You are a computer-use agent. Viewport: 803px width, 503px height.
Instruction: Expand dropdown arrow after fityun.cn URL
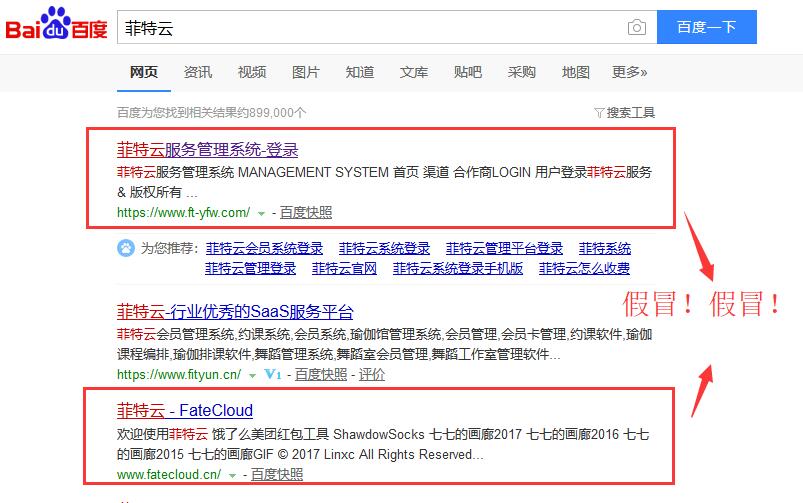252,375
